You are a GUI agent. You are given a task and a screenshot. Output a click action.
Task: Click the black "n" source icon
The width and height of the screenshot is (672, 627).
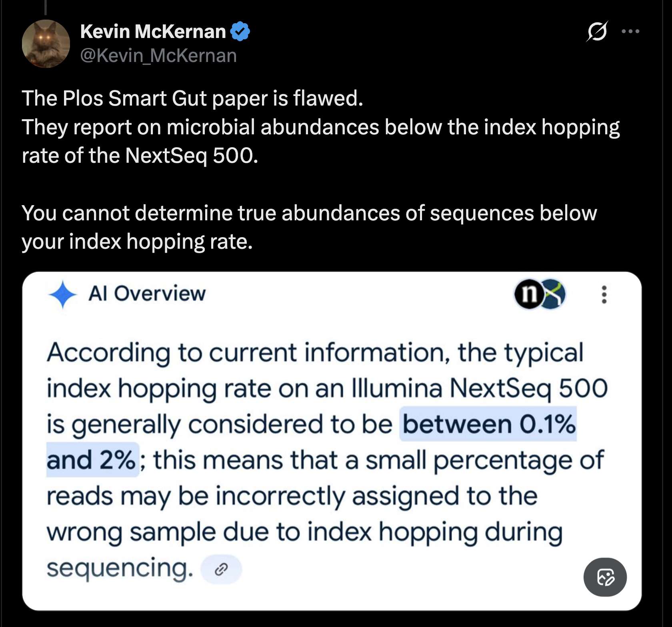point(529,295)
